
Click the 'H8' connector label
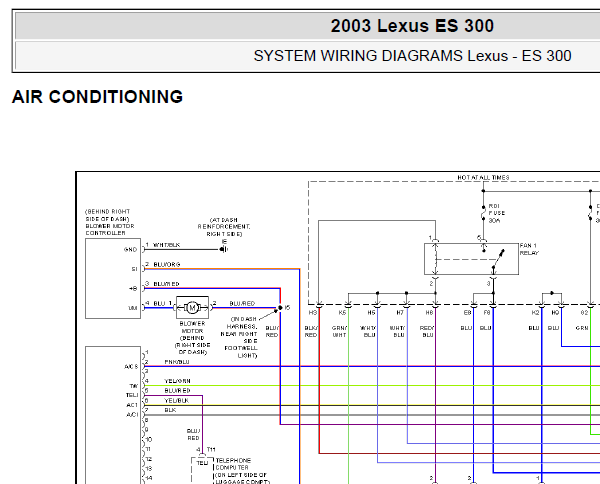tap(429, 313)
